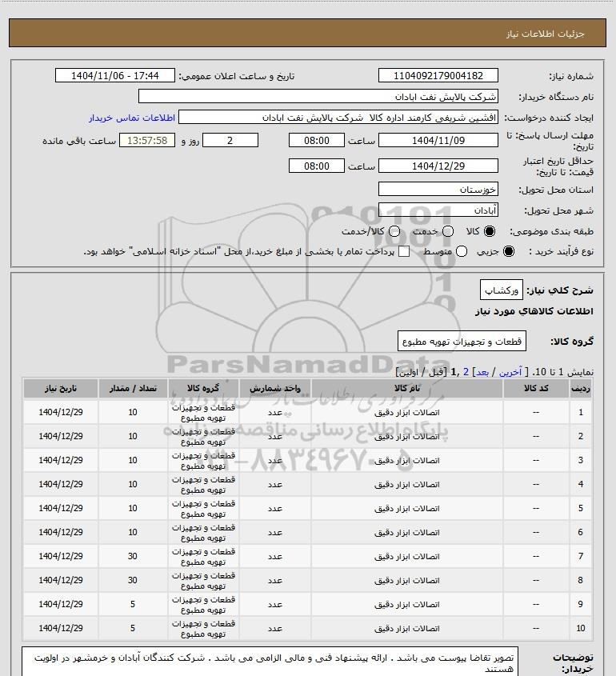Click the delivery city field آبادان
This screenshot has height=676, width=616.
(438, 210)
